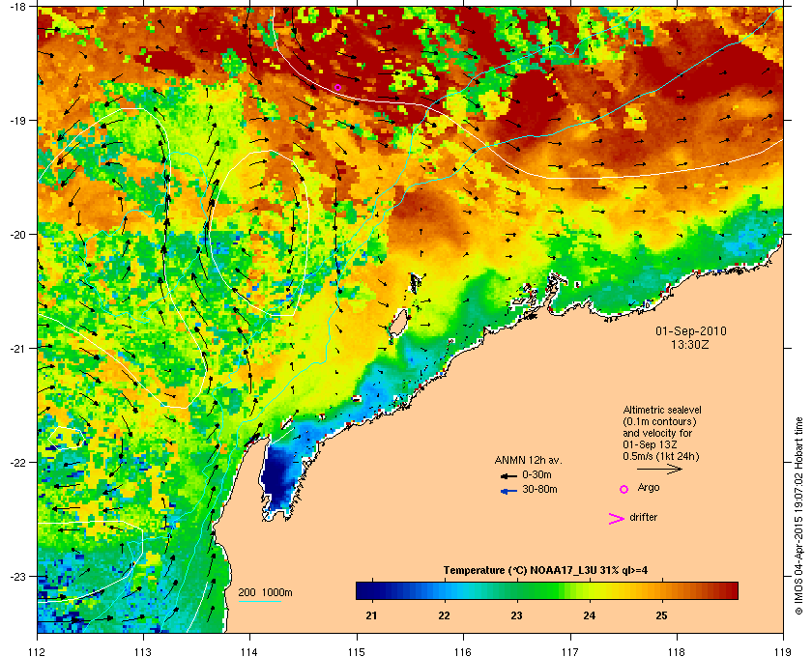Click the Temperature NOAA17_L3U colorbar title
The width and height of the screenshot is (812, 657).
(x=545, y=571)
